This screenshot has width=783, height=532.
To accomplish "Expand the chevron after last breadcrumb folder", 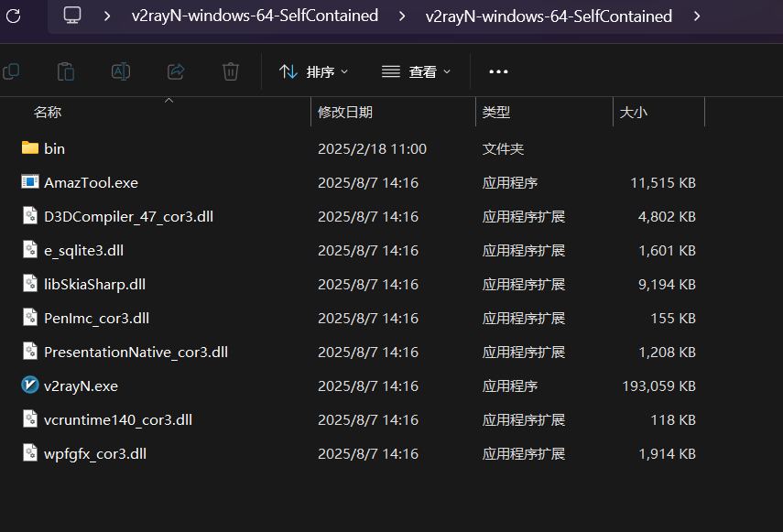I will click(698, 16).
